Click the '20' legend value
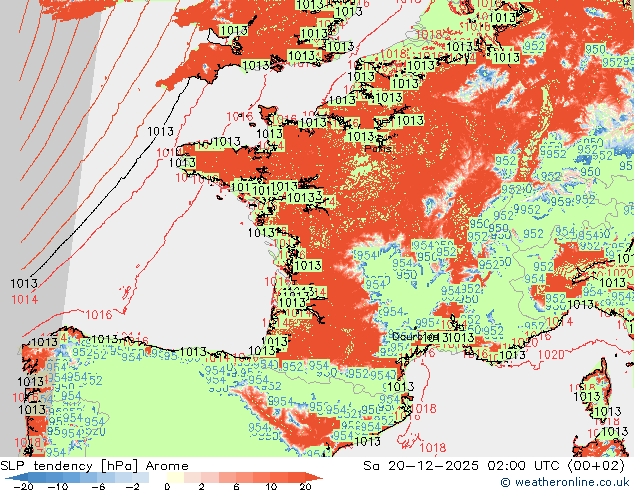 (x=305, y=486)
